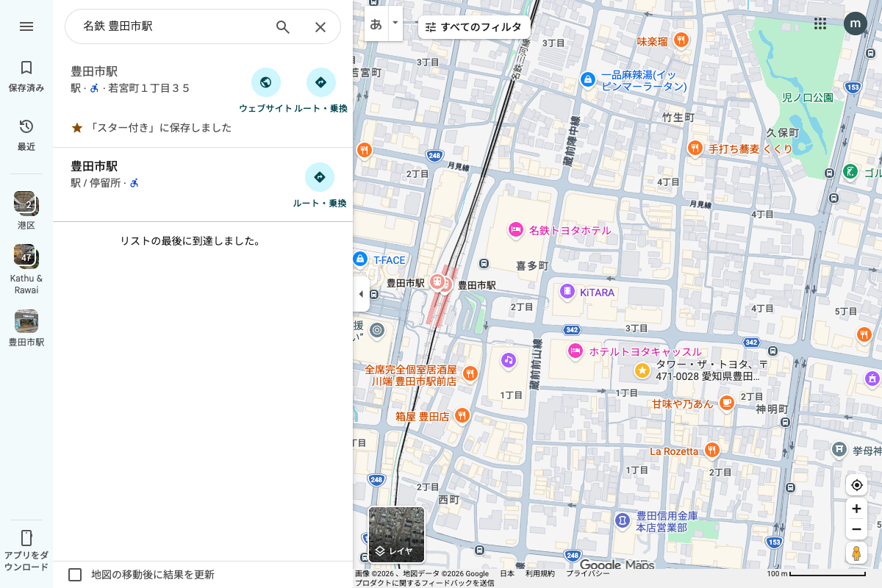Viewport: 882px width, 588px height.
Task: Click the orange restaurant marker near 2丁目 at left edge
Action: pyautogui.click(x=363, y=151)
